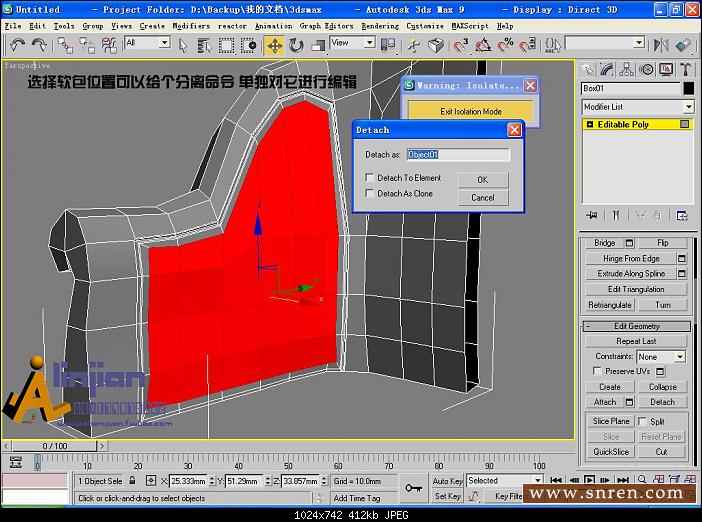Viewport: 702px width, 522px height.
Task: Click the Box01 object color swatch
Action: (x=686, y=88)
